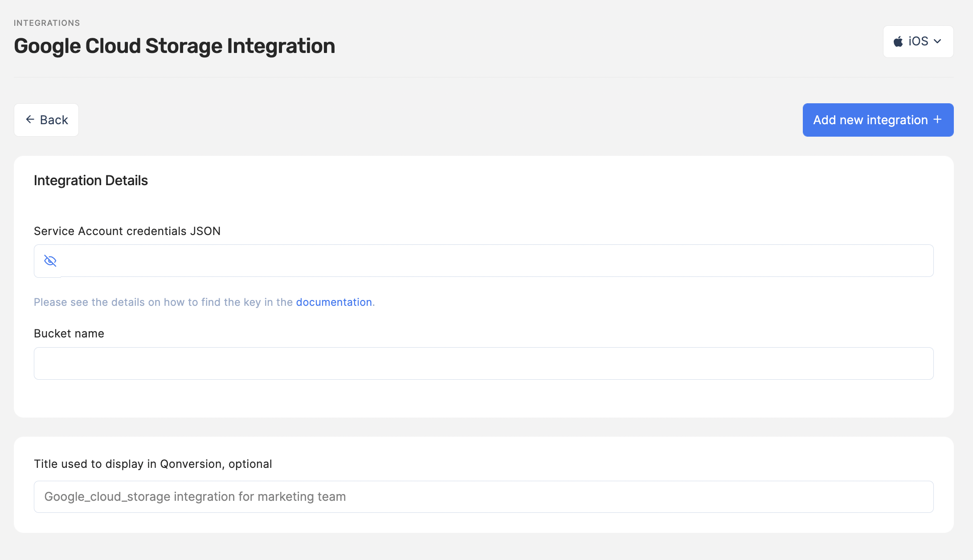The width and height of the screenshot is (973, 560).
Task: Click the plus icon on Add new integration
Action: coord(938,119)
